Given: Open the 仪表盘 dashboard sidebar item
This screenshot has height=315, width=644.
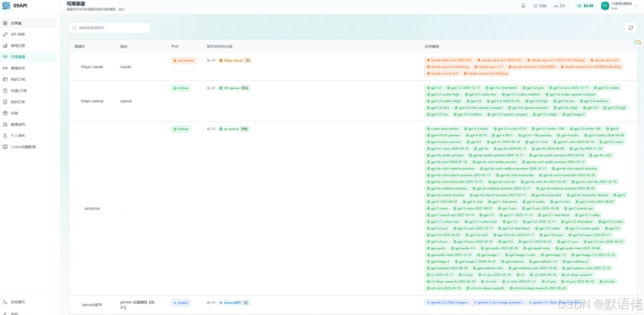Looking at the screenshot, I should point(29,23).
